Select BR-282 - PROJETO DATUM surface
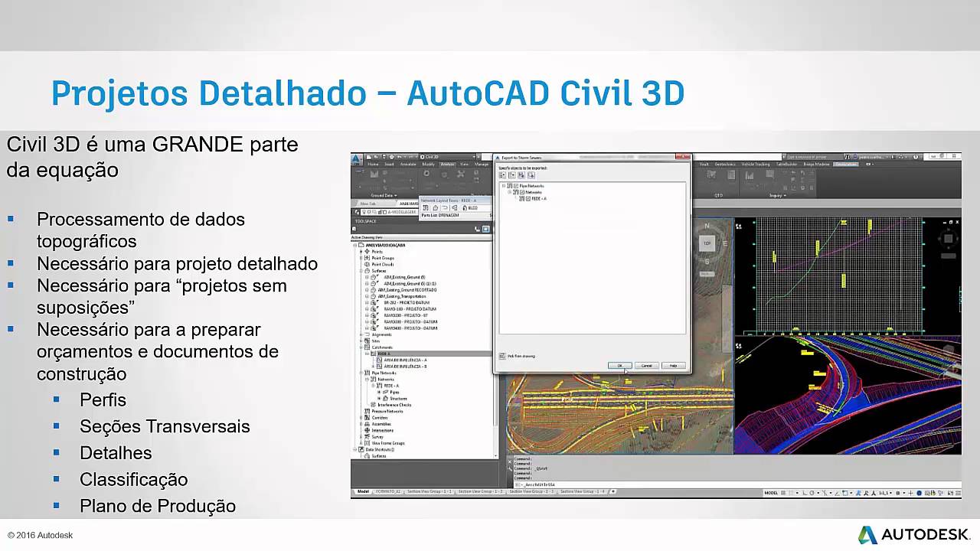The width and height of the screenshot is (980, 551). (x=405, y=302)
